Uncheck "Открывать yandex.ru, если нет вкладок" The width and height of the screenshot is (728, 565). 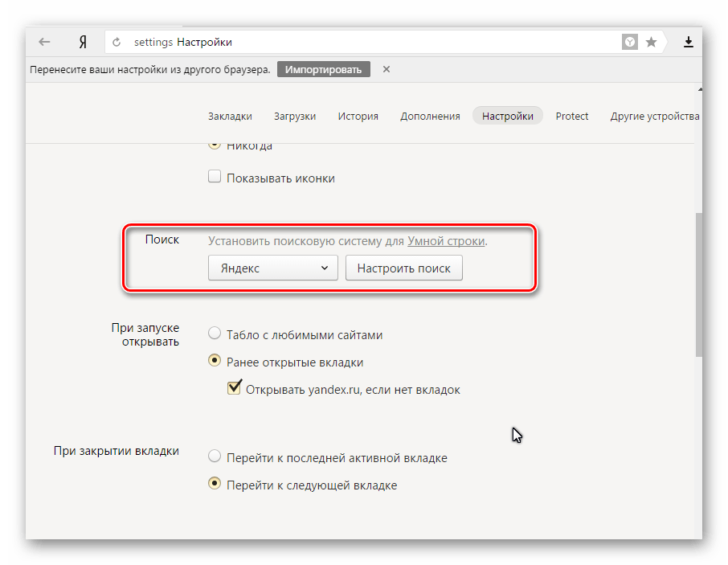click(x=235, y=389)
